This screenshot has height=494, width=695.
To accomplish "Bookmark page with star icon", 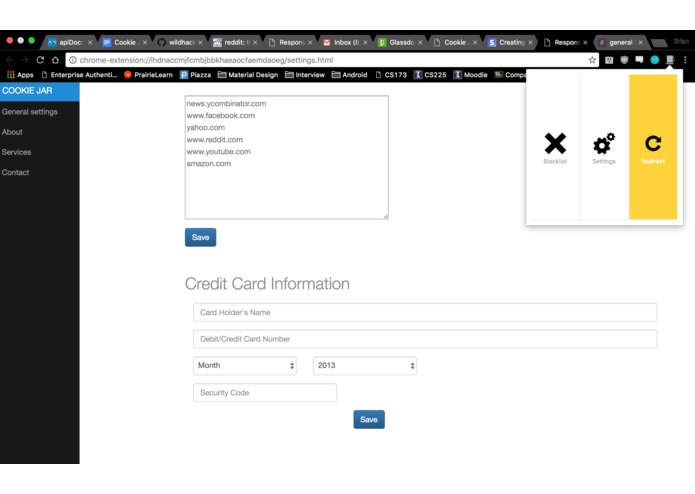I will (592, 60).
